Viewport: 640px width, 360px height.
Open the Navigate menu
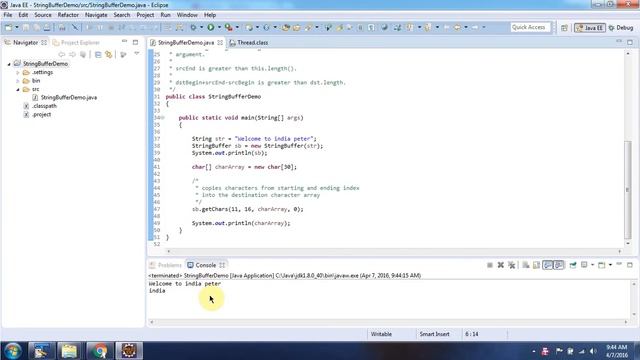tap(96, 15)
